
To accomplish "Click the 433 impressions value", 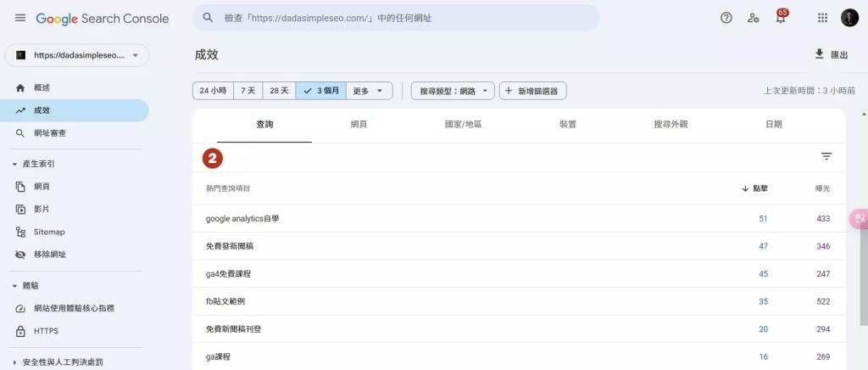I will 823,219.
